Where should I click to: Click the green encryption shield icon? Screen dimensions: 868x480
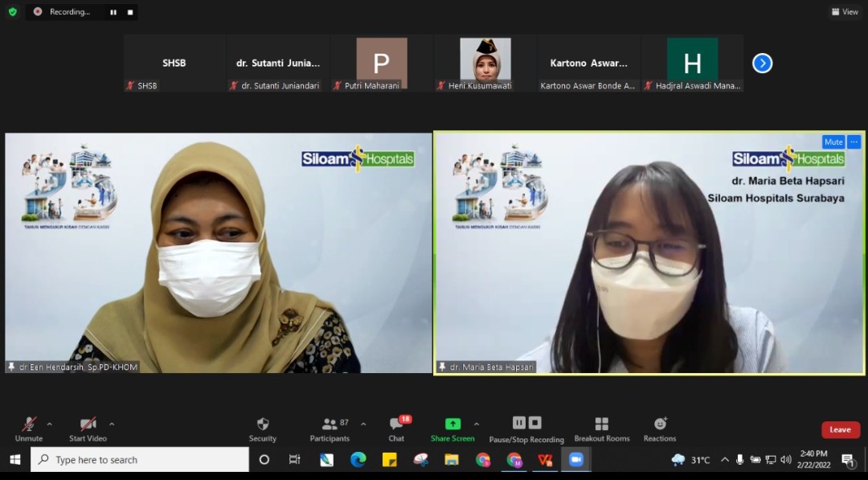click(x=12, y=12)
